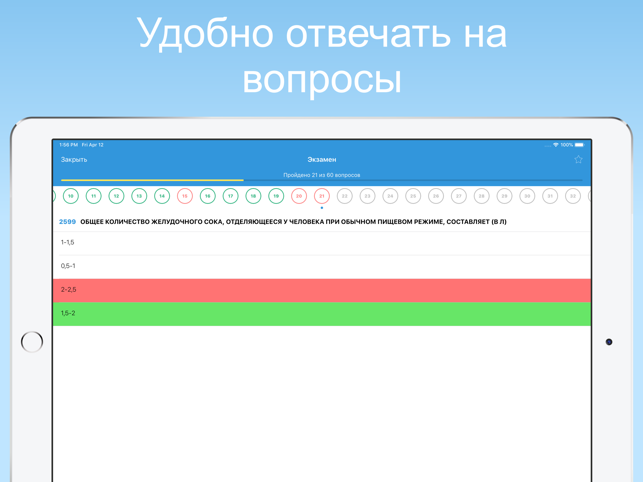Open red-marked question 20
This screenshot has height=482, width=643.
point(299,196)
